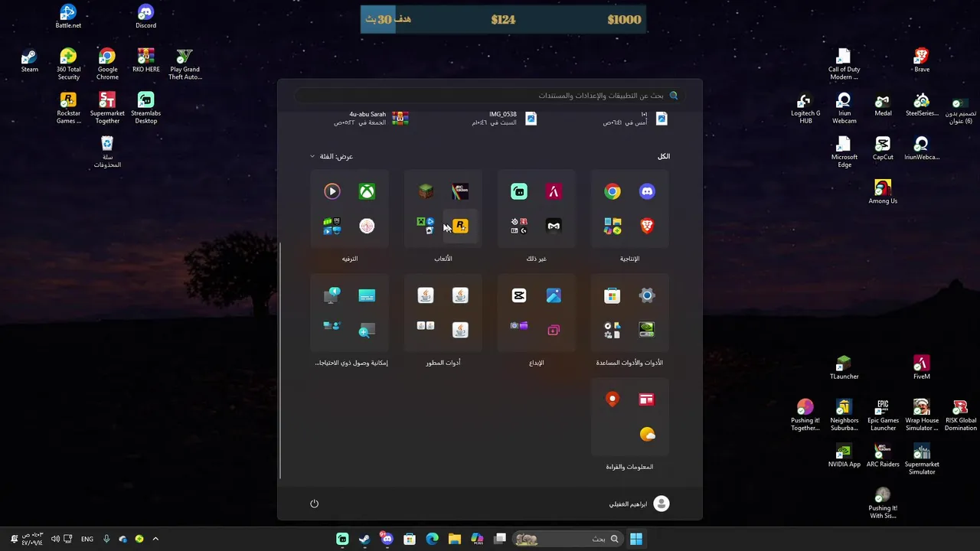Select Supermarket Together desktop icon
The width and height of the screenshot is (980, 551).
click(x=107, y=108)
